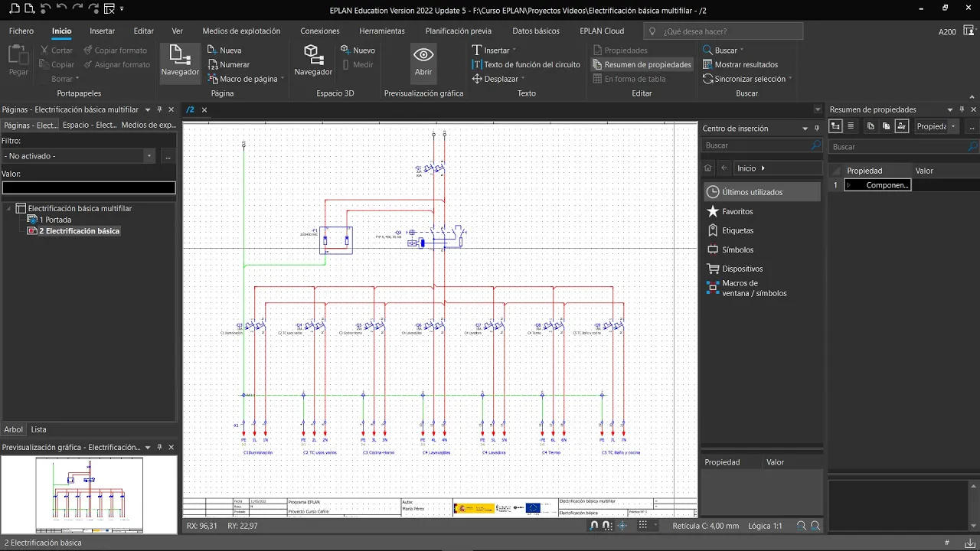Toggle user settings icon in Resumen toolbar
The height and width of the screenshot is (551, 980).
click(902, 126)
